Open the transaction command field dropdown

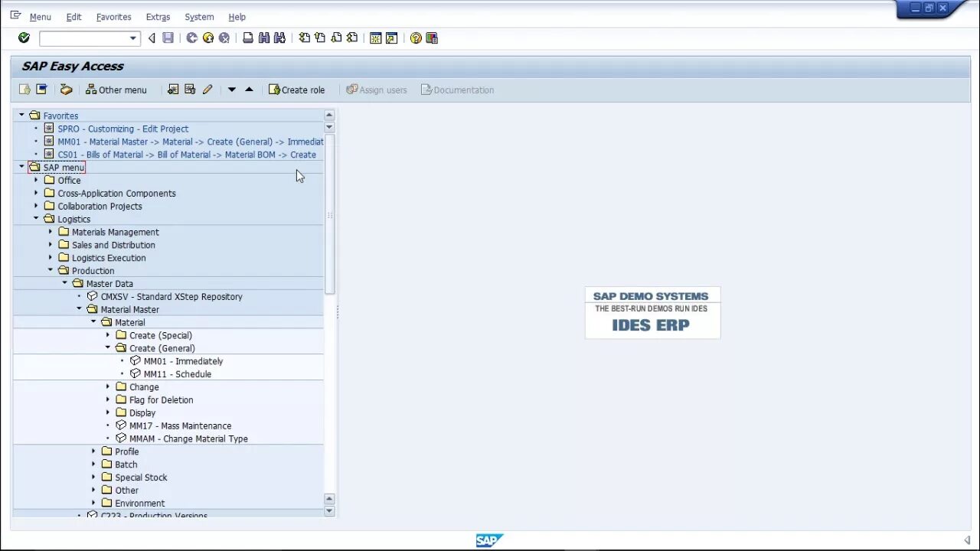133,38
